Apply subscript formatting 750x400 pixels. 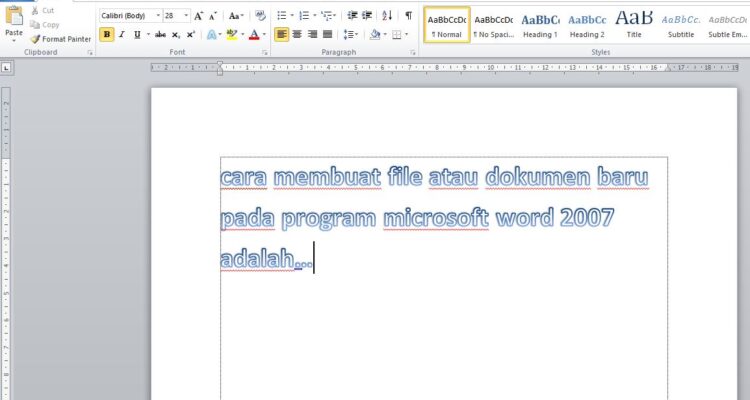pos(176,34)
